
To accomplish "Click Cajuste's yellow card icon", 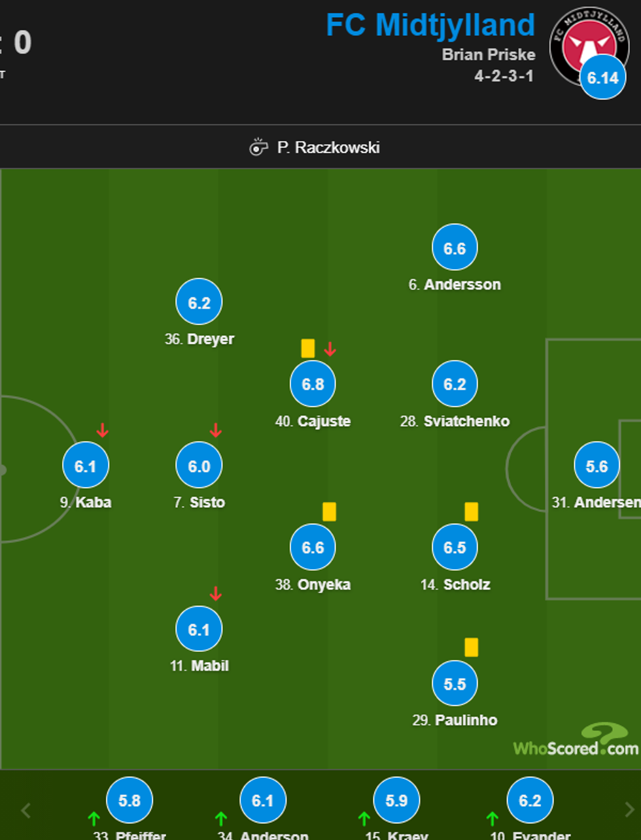I will [x=307, y=348].
